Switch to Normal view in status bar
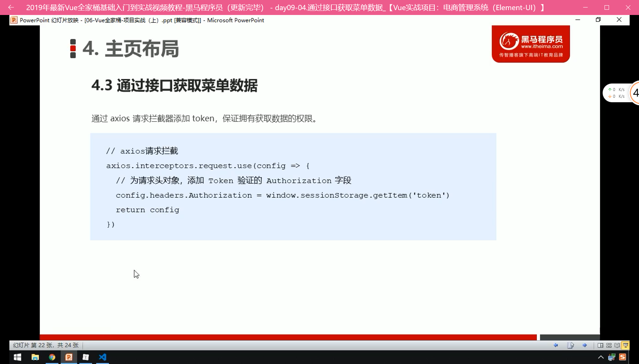This screenshot has height=364, width=639. (600, 345)
